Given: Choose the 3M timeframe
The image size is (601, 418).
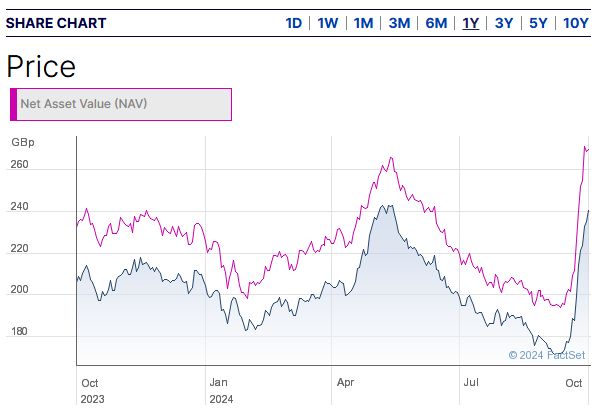Looking at the screenshot, I should [399, 23].
